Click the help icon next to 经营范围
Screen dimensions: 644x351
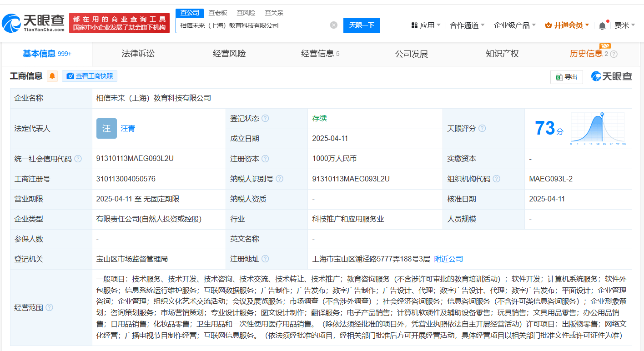coord(49,307)
